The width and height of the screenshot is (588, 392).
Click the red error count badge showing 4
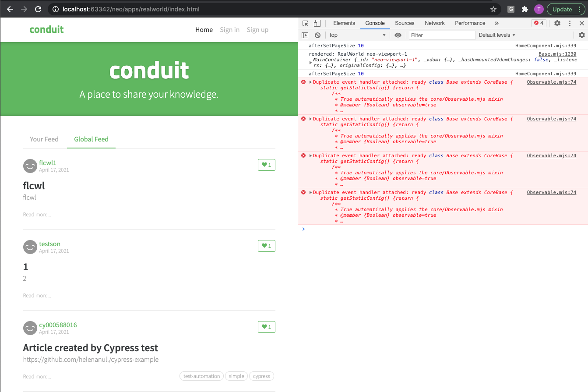pyautogui.click(x=539, y=23)
